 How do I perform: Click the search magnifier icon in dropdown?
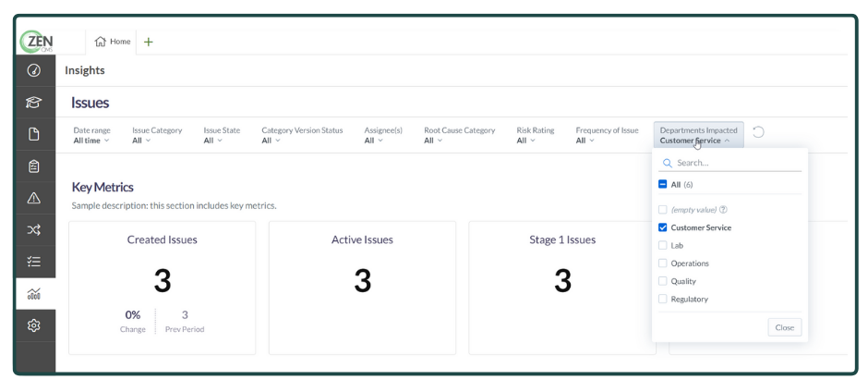pyautogui.click(x=667, y=163)
